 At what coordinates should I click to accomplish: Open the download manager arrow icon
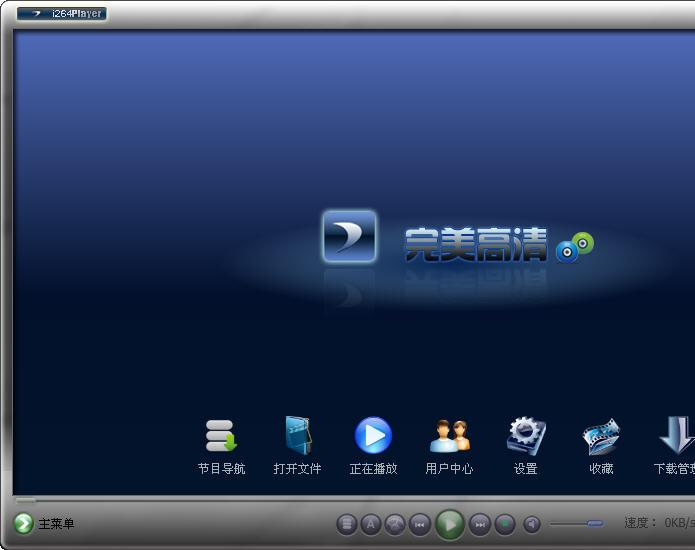click(677, 435)
